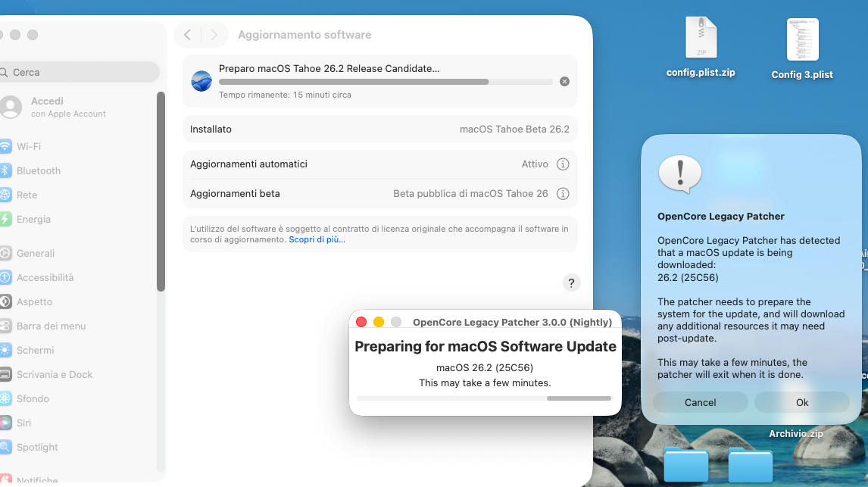Show info for Aggiornamenti beta
This screenshot has height=487, width=868.
(563, 194)
